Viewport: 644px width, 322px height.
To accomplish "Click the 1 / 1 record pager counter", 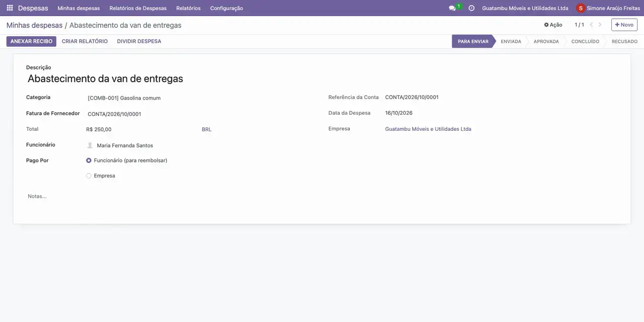I will [580, 25].
